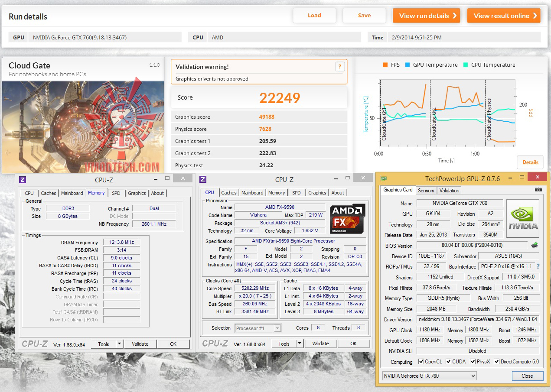Click the Details button under the chart

point(530,162)
